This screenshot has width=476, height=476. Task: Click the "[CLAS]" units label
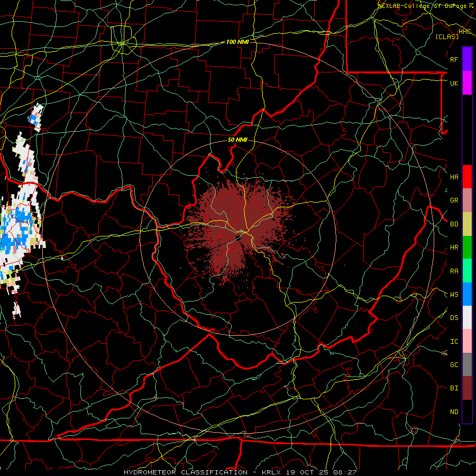(447, 36)
